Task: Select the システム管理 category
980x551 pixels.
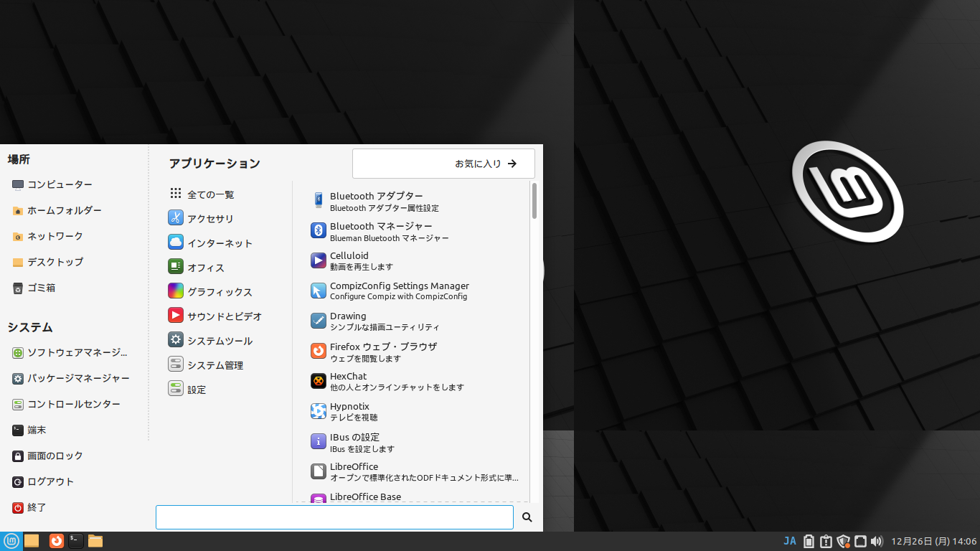Action: [207, 364]
